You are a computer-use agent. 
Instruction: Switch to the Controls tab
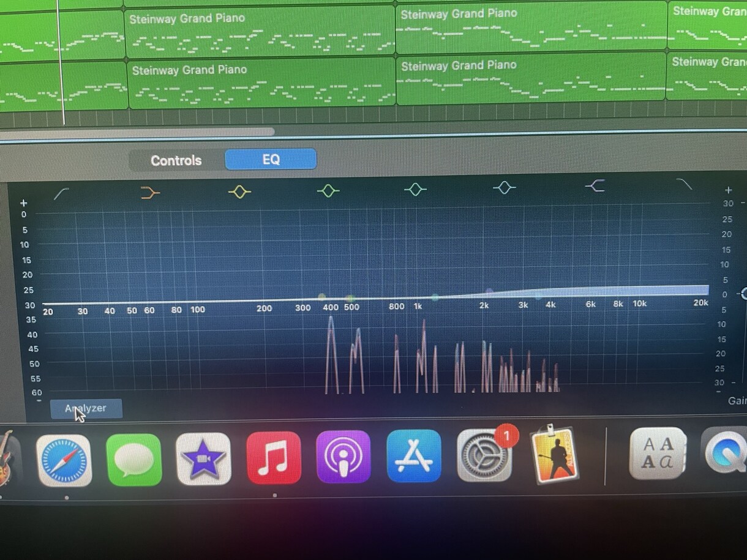click(x=176, y=160)
